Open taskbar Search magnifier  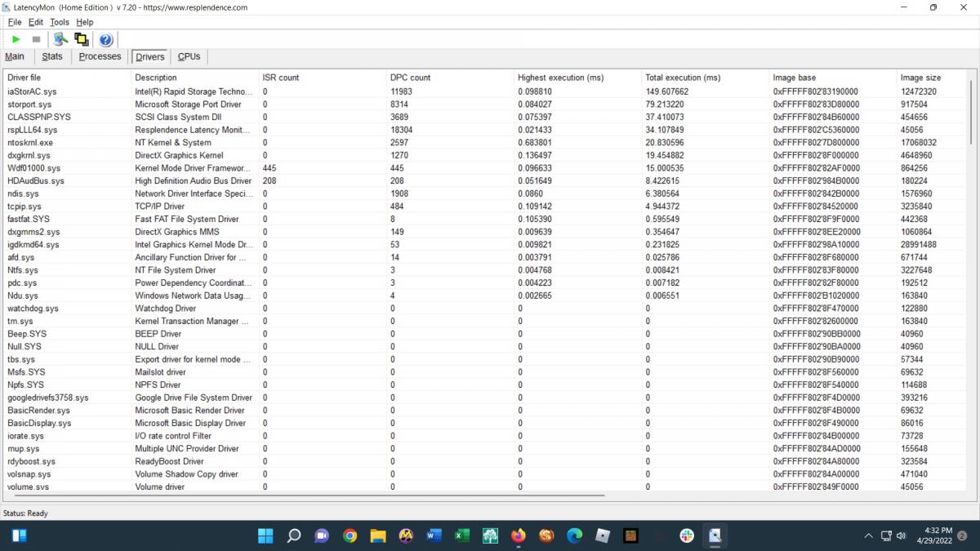coord(294,535)
